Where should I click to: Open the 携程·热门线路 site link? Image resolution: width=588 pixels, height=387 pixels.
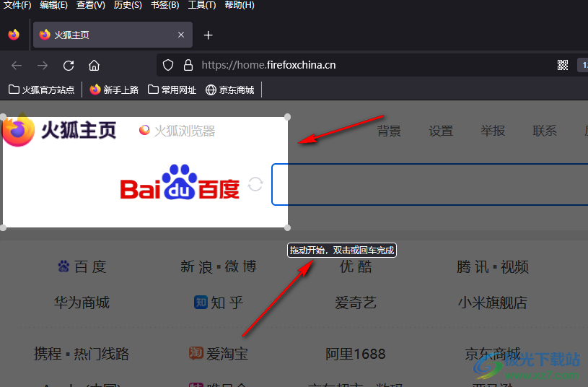click(82, 354)
